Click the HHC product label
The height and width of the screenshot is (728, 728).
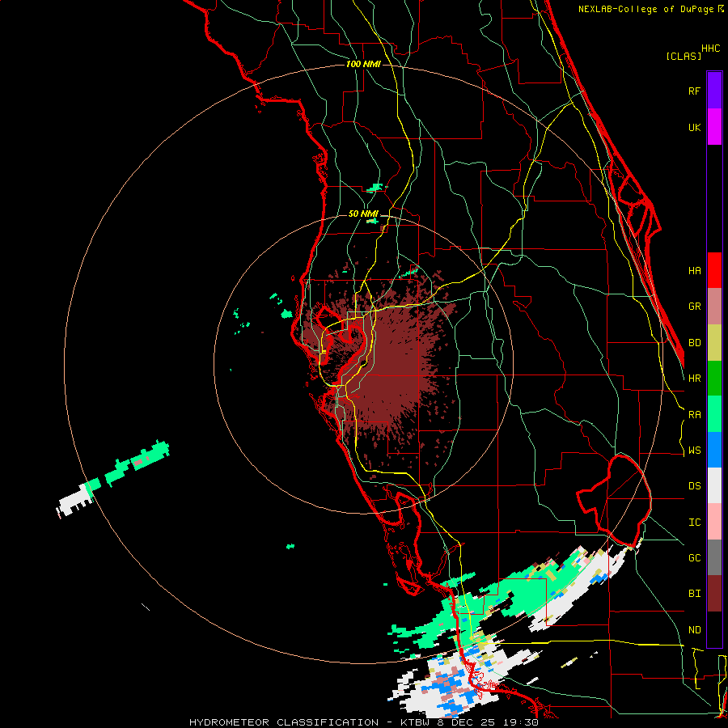click(x=711, y=49)
